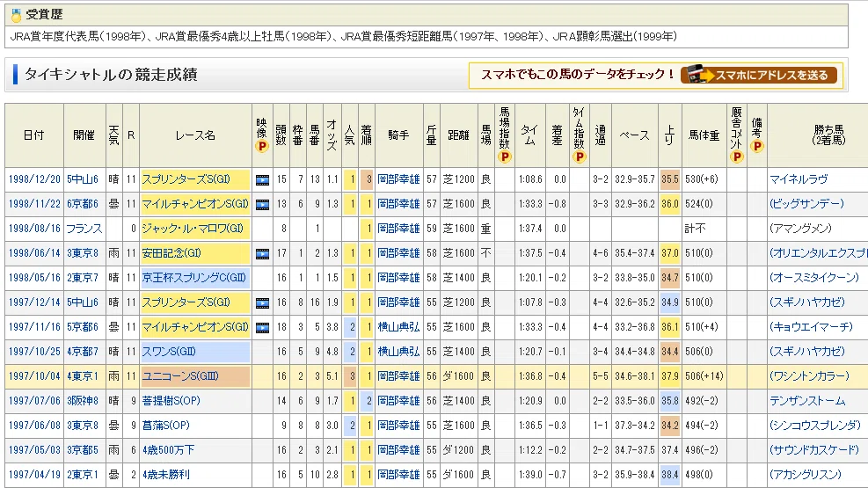This screenshot has height=488, width=868.
Task: Open runner-up アマングメン link
Action: pos(800,229)
